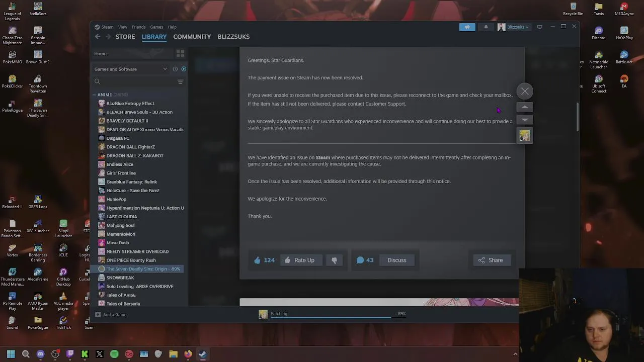Click Steam window vertical scrollbar
The height and width of the screenshot is (362, 644).
(x=577, y=117)
